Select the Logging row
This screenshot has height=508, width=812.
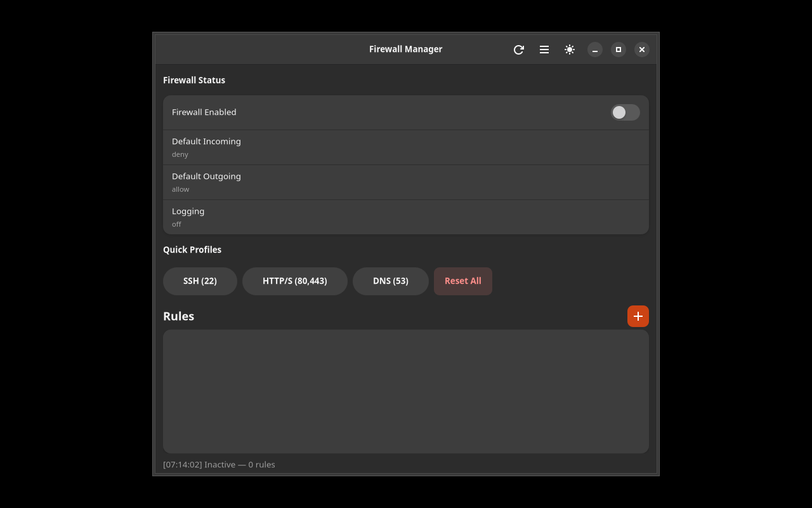click(406, 217)
